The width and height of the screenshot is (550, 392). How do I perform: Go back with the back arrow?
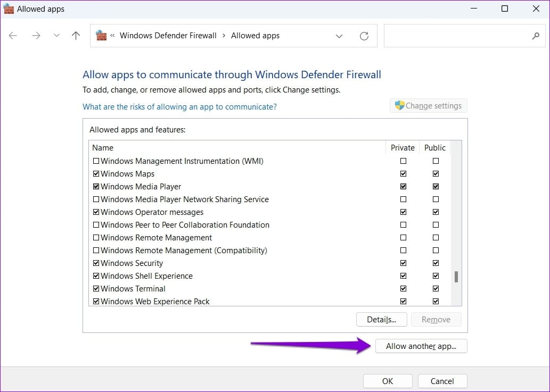tap(13, 36)
